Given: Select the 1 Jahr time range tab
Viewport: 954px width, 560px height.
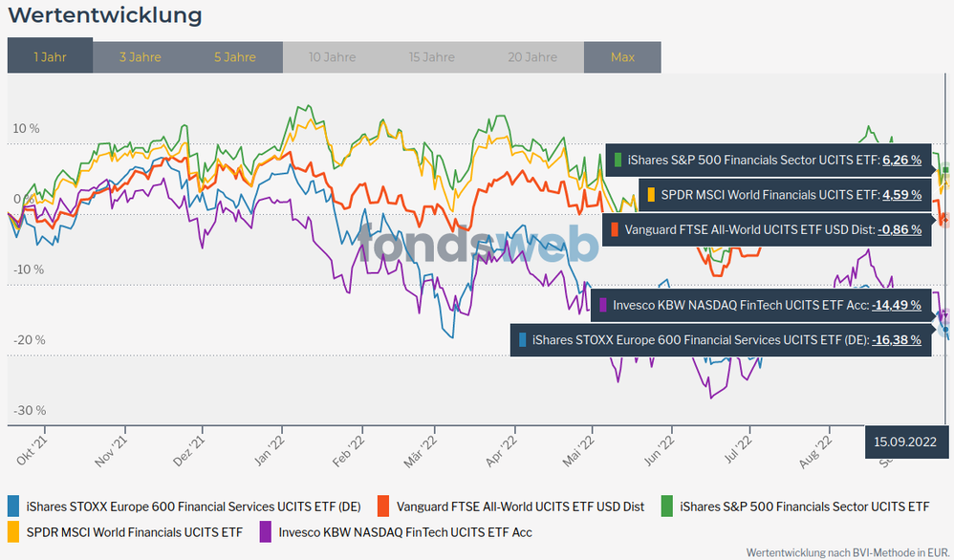Looking at the screenshot, I should pos(50,57).
